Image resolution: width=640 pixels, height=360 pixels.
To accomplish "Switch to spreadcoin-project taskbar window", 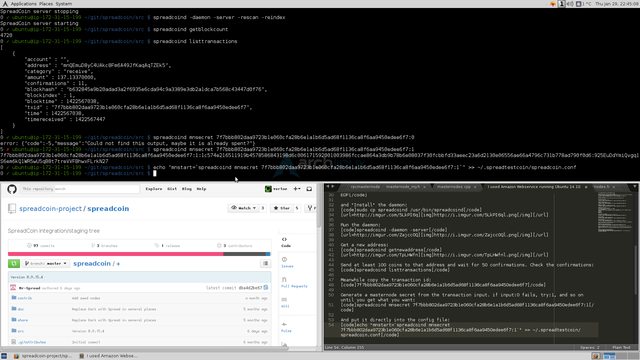I will point(42,356).
